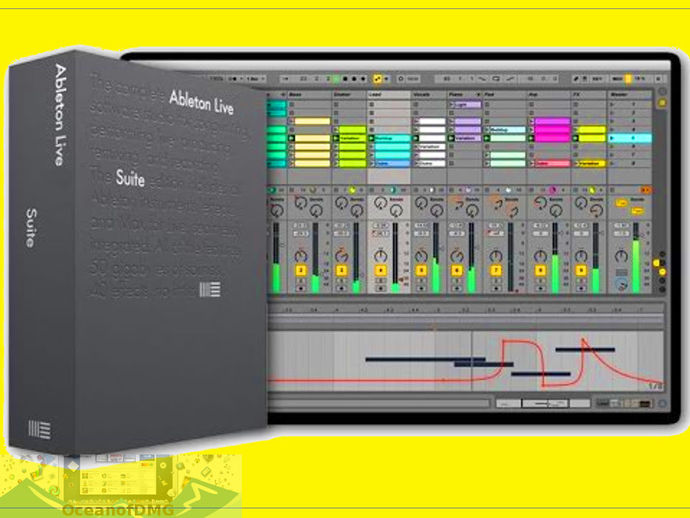The image size is (690, 518).
Task: Click the Bass track pan knob
Action: pyautogui.click(x=301, y=255)
